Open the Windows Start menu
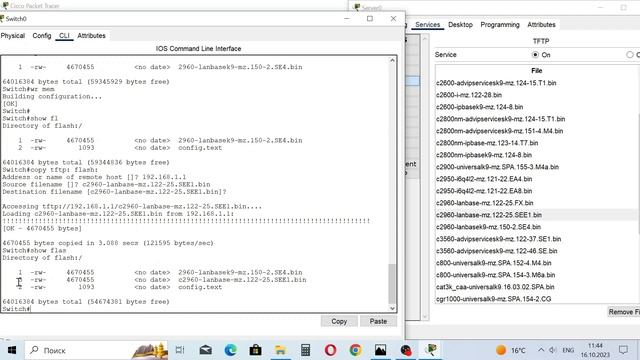 [12, 350]
